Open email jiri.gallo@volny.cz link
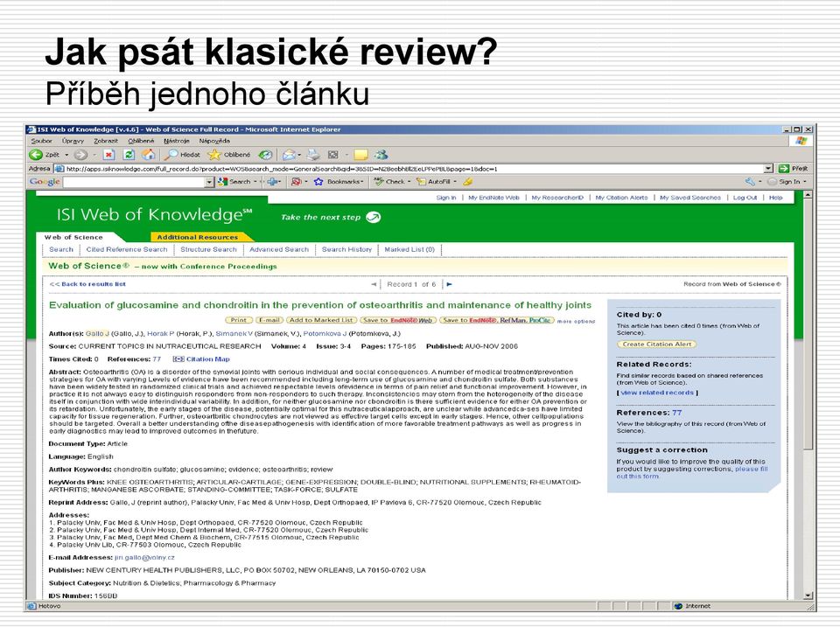 coord(144,557)
